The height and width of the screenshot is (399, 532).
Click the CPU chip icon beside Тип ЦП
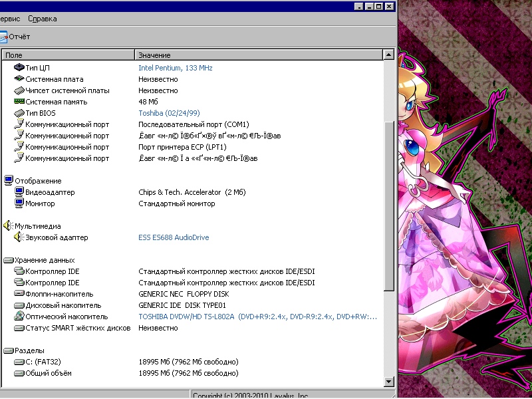point(19,67)
